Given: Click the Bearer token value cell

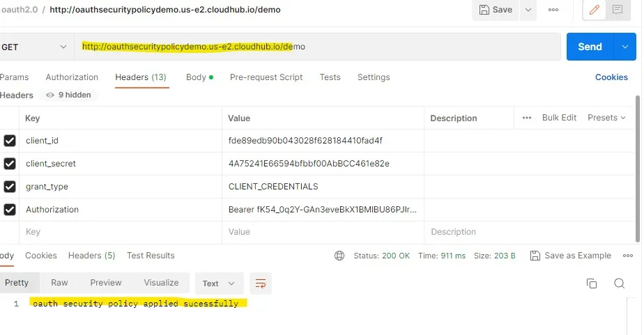Looking at the screenshot, I should tap(323, 210).
